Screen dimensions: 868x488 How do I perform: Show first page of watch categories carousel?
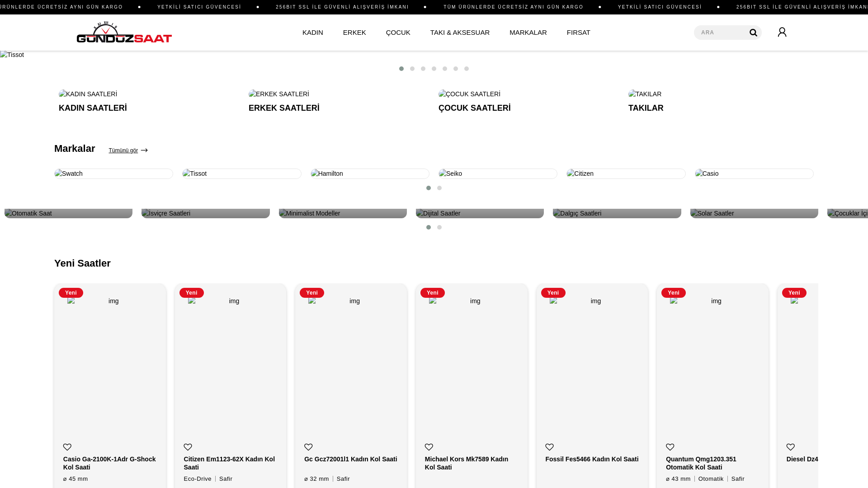pos(429,227)
